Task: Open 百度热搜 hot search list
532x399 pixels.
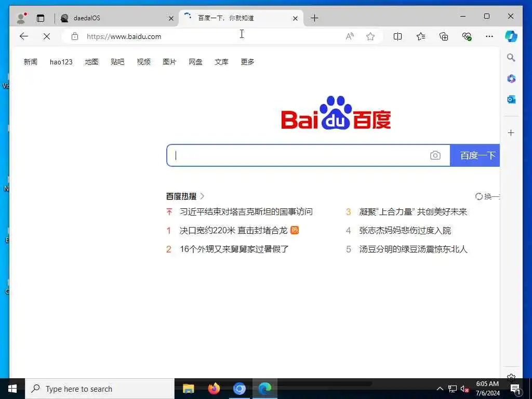Action: (x=185, y=196)
